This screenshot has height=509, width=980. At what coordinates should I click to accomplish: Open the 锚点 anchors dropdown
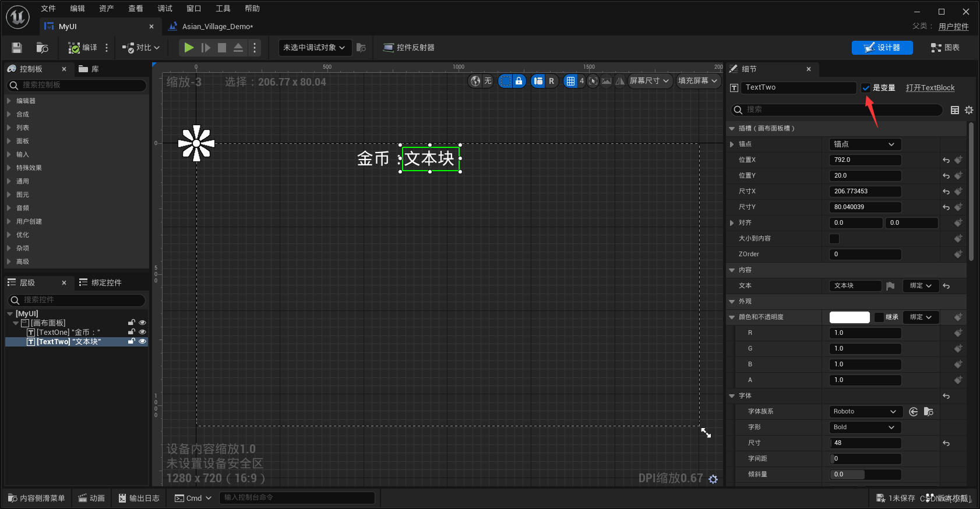pos(865,144)
